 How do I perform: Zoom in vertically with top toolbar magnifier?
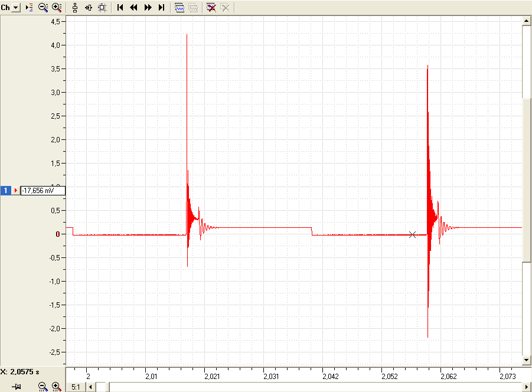tap(57, 8)
